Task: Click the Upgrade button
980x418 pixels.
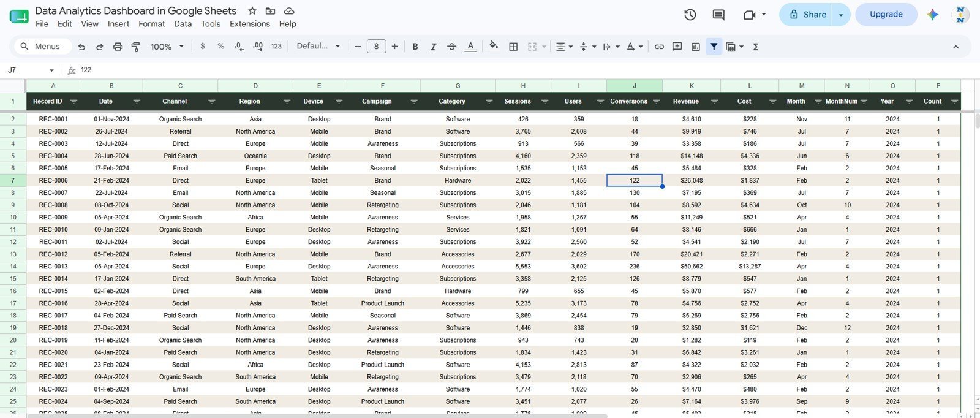Action: tap(886, 15)
